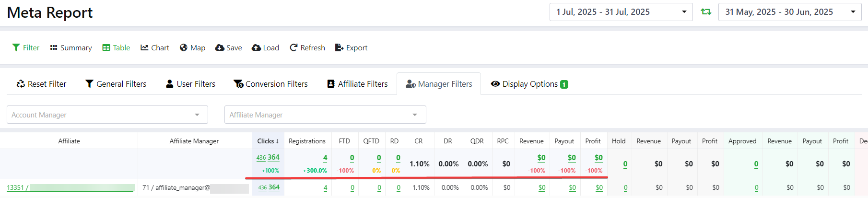This screenshot has height=198, width=868.
Task: Open the Filter funnel tool
Action: 26,48
